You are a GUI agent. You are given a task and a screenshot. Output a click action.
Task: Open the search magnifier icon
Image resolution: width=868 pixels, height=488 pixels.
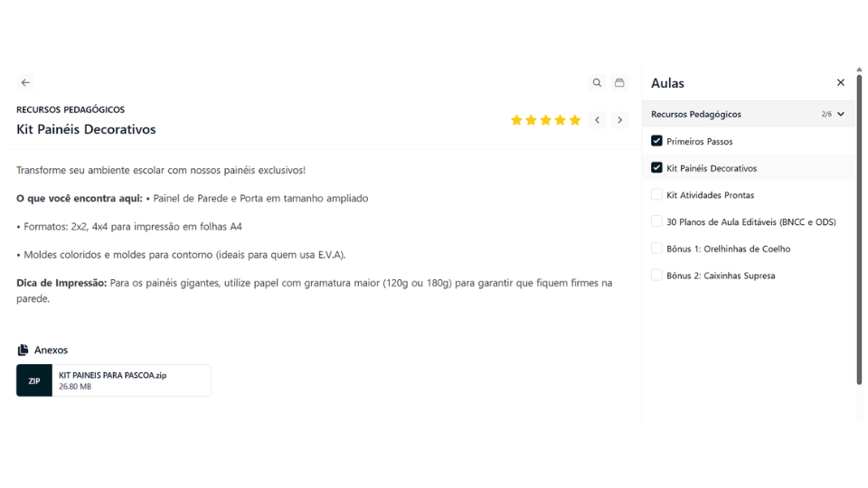597,82
